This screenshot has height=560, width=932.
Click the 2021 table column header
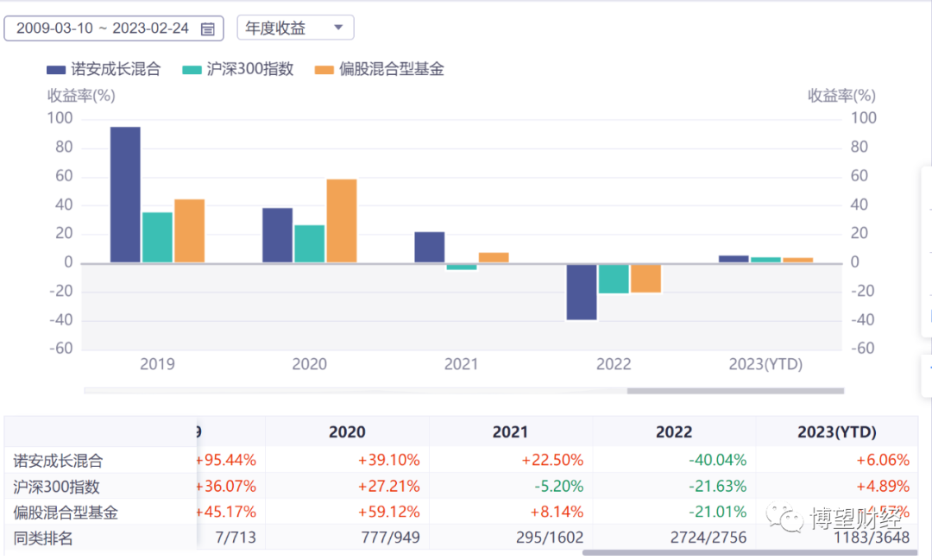coord(511,431)
